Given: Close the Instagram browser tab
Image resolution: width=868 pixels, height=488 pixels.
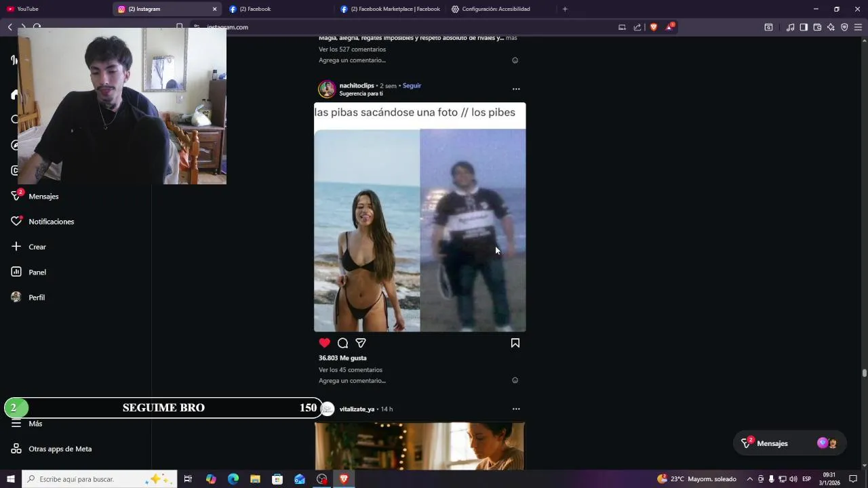Looking at the screenshot, I should tap(215, 9).
